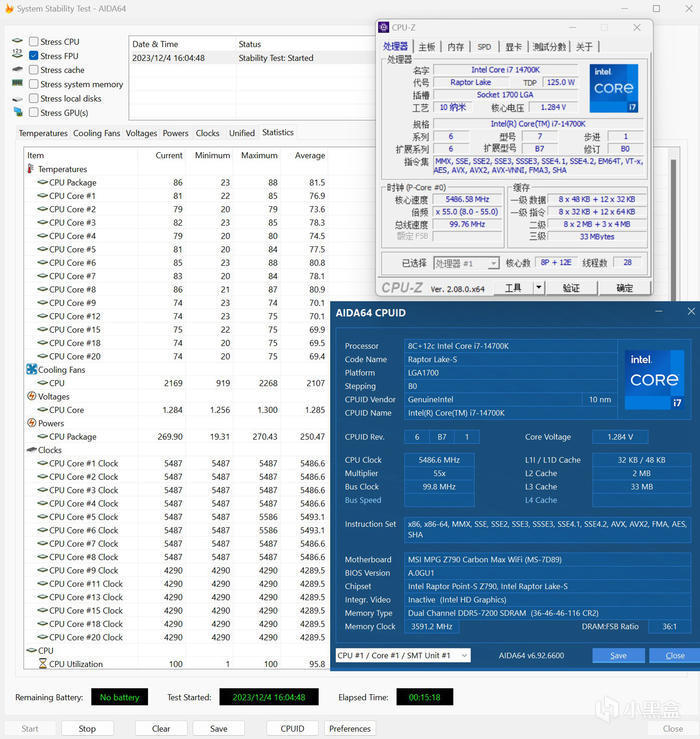Switch to the Cooling Fans tab

click(96, 133)
